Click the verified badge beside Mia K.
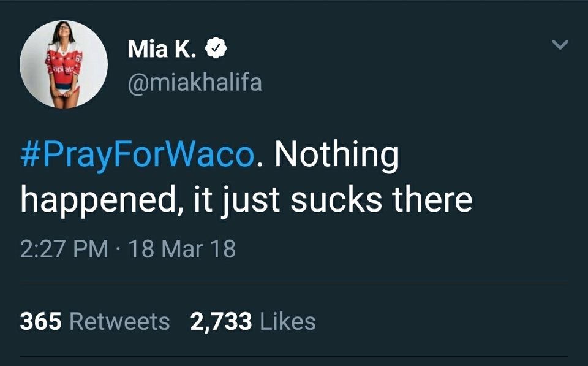This screenshot has width=588, height=366. tap(216, 49)
